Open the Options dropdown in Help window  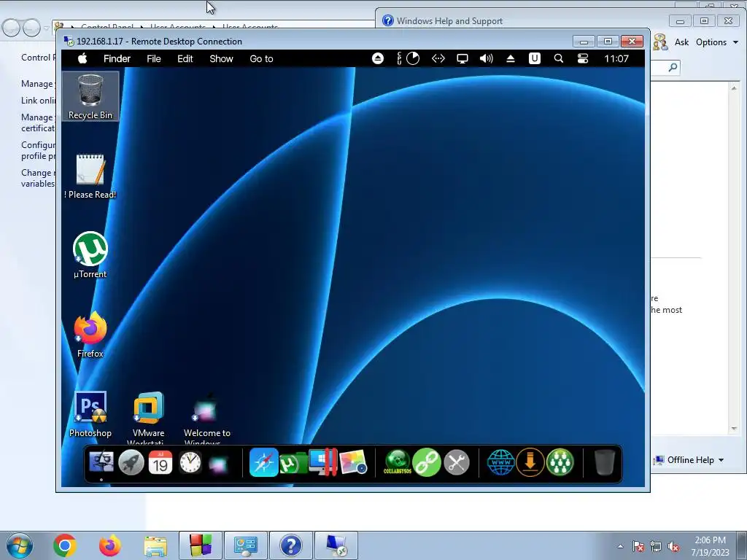point(717,42)
